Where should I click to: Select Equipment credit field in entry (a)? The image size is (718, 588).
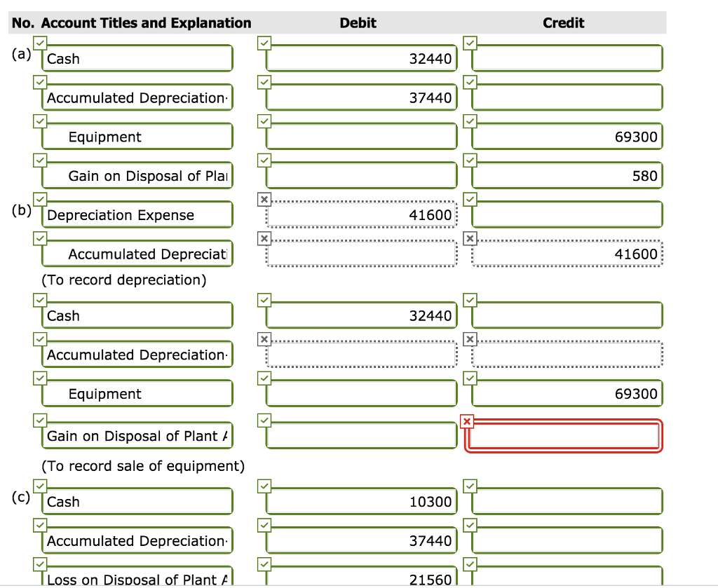[x=567, y=137]
